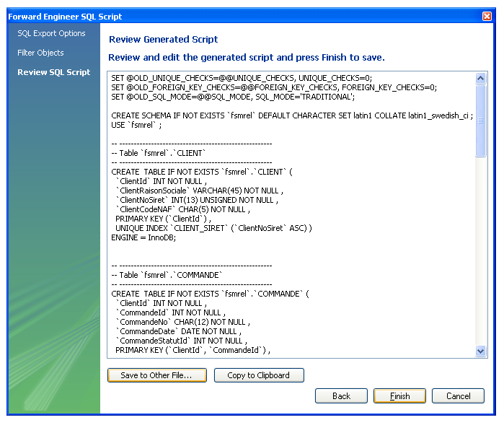This screenshot has height=433, width=504.
Task: Cancel the forward engineer wizard
Action: click(458, 396)
